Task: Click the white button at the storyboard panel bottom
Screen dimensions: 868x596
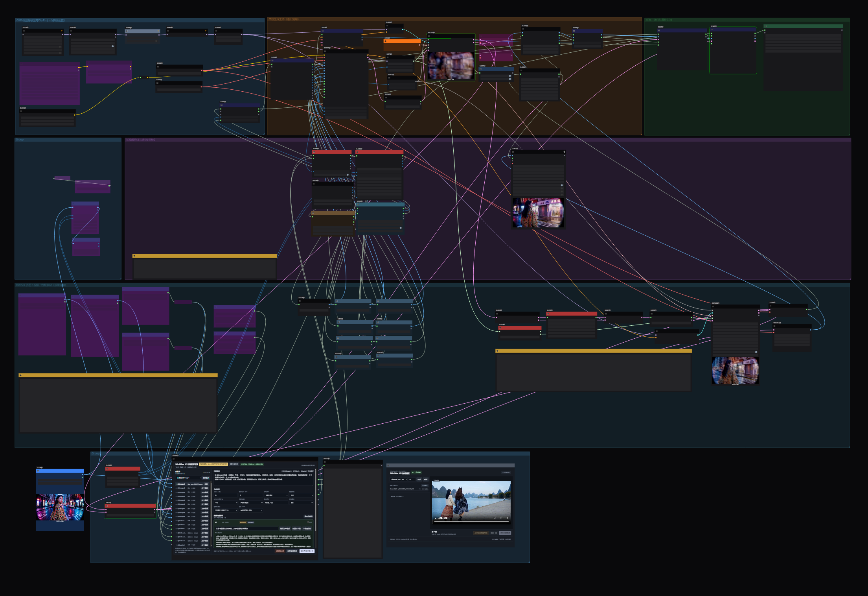Action: [307, 551]
